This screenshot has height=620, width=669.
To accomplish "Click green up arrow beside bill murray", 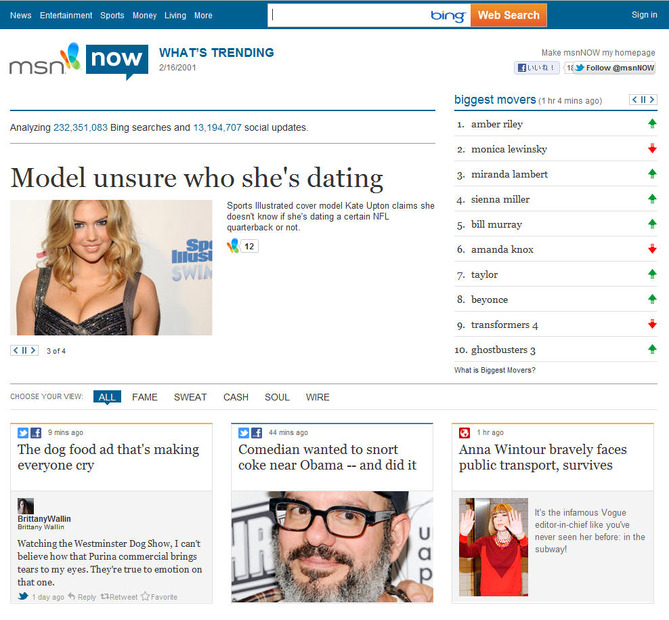I will tap(652, 224).
